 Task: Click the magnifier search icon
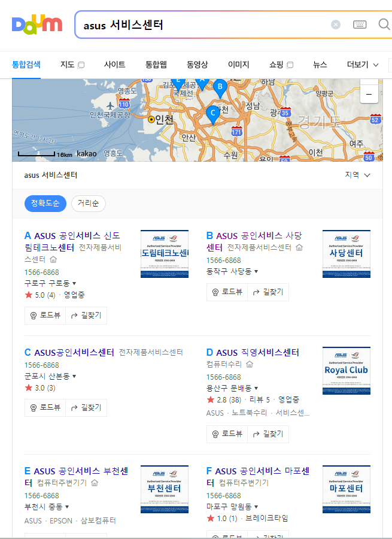(384, 25)
